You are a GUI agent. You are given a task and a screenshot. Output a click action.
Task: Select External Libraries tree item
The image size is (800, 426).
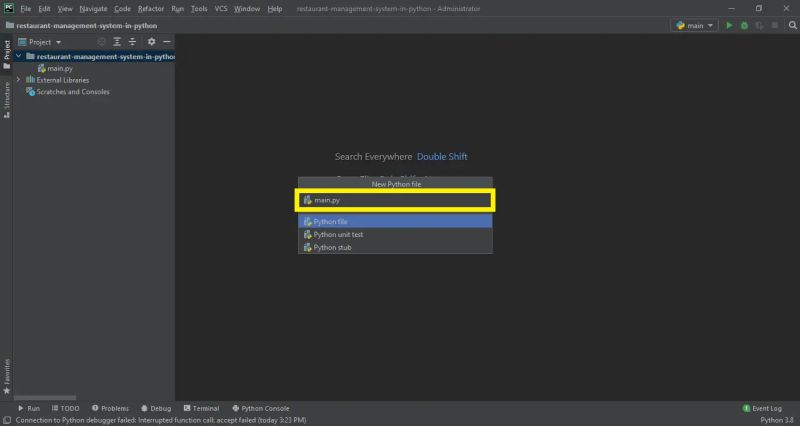[x=58, y=80]
